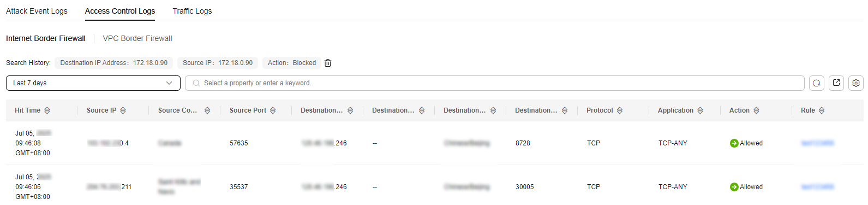Refresh the log table
The width and height of the screenshot is (868, 205).
tap(817, 83)
